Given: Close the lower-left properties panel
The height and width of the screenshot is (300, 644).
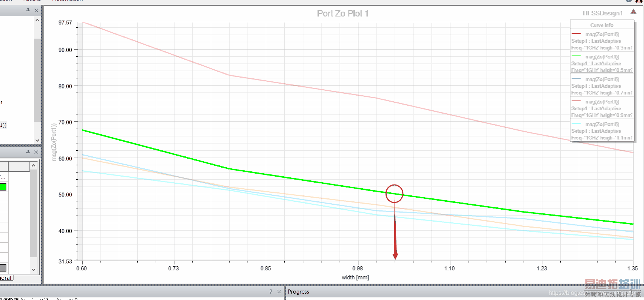Looking at the screenshot, I should (x=36, y=152).
